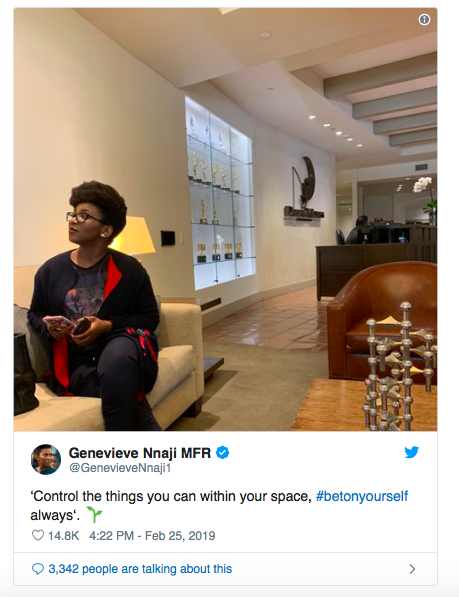Click the 14.8K likes count

point(63,536)
